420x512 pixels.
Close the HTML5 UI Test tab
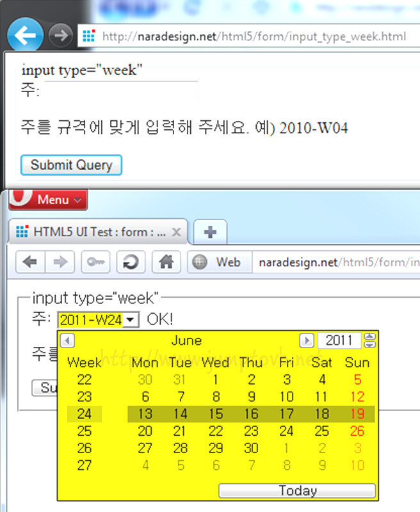click(x=176, y=232)
